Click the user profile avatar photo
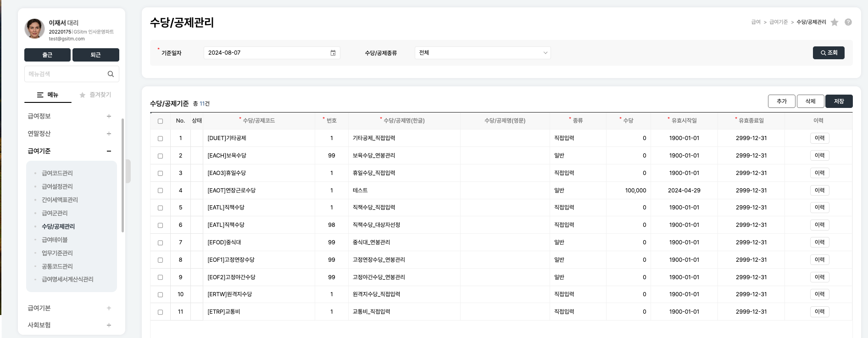 pos(34,29)
